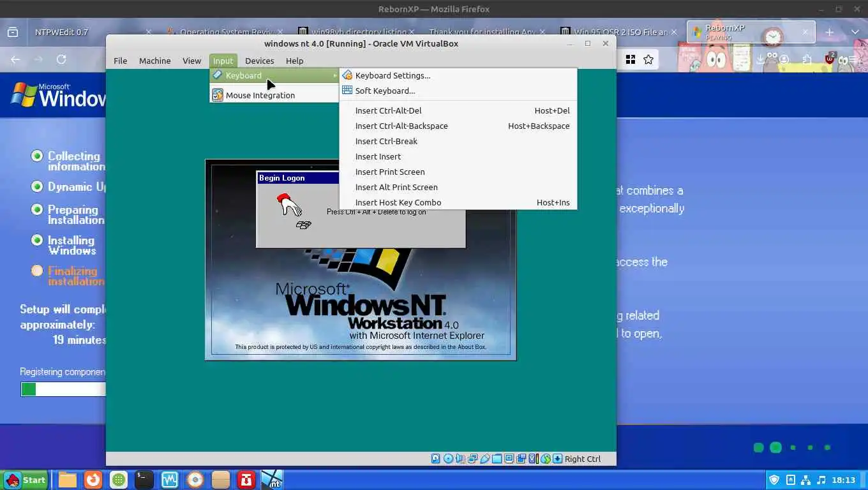The image size is (868, 490).
Task: Click the shared folders status icon
Action: pyautogui.click(x=497, y=458)
